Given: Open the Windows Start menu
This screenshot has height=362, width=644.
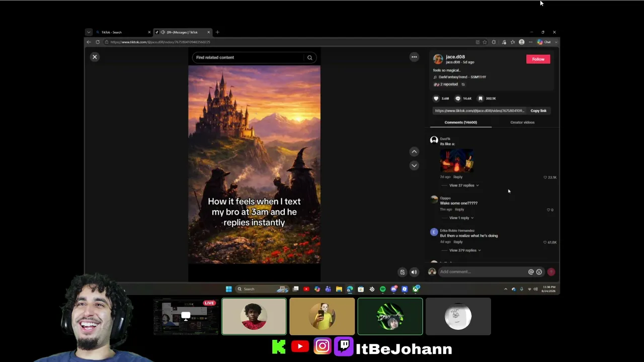Looking at the screenshot, I should click(228, 289).
